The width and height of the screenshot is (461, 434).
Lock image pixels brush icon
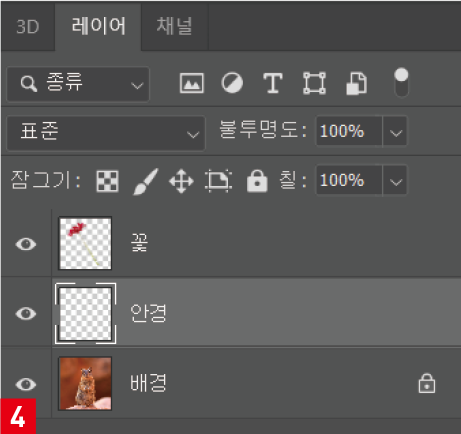point(146,181)
